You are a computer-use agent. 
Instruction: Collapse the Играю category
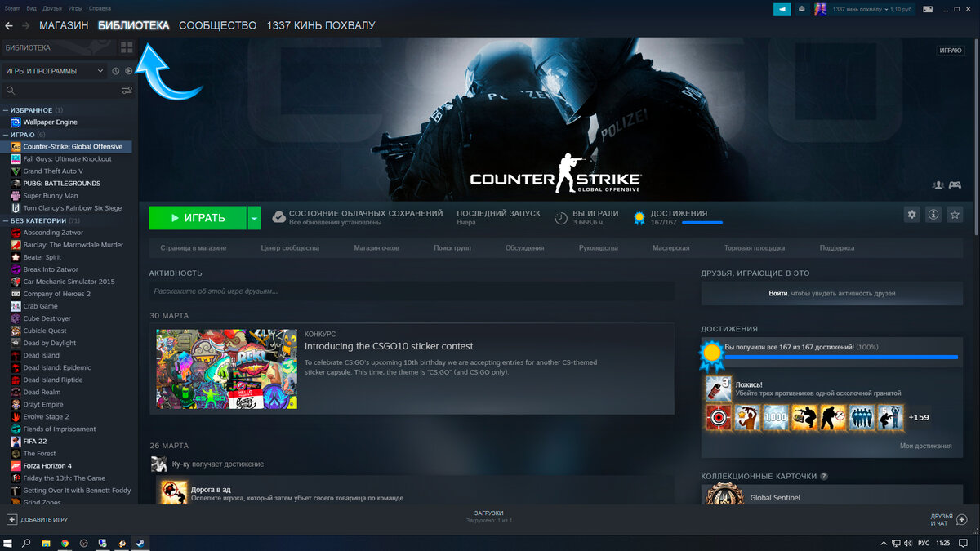click(5, 135)
